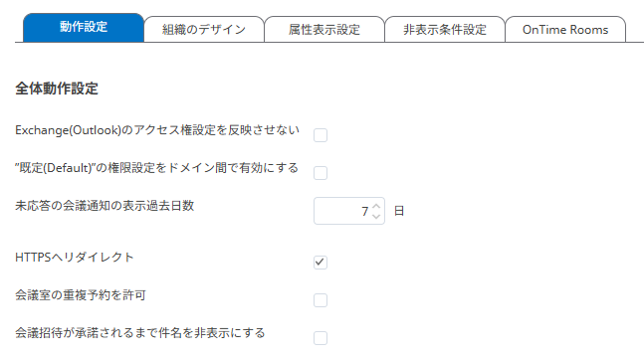Decrease the past days count with down arrow

coord(376,216)
